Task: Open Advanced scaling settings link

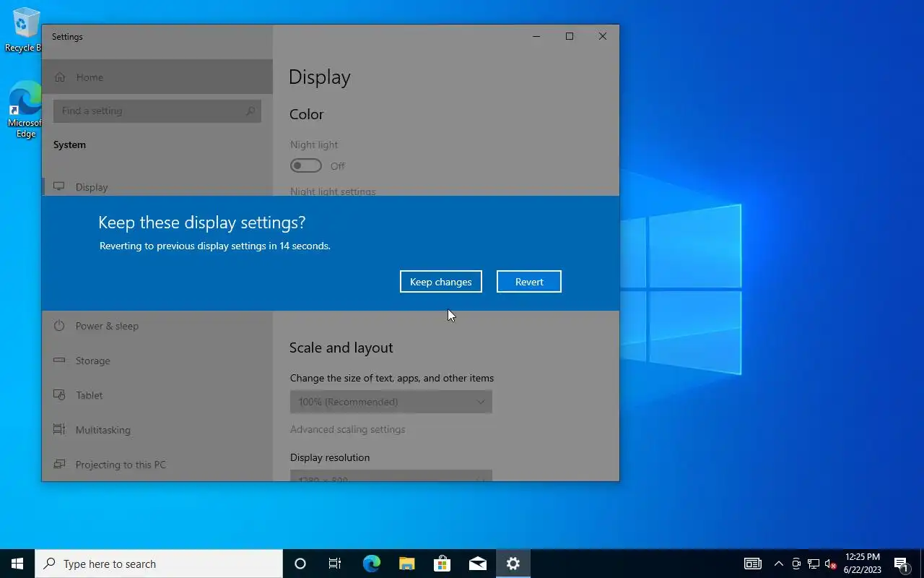Action: (x=347, y=429)
